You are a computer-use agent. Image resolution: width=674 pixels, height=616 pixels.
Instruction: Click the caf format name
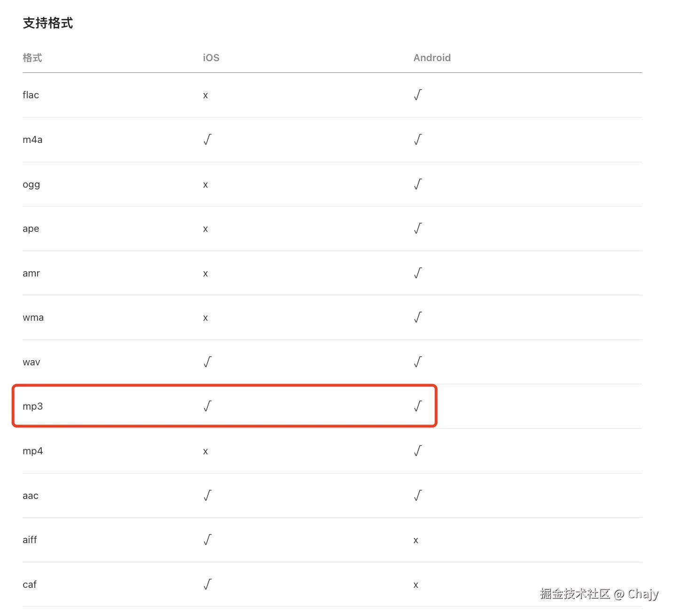(x=30, y=584)
